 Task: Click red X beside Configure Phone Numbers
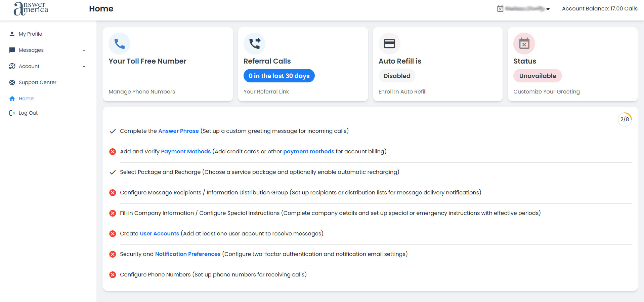click(113, 275)
